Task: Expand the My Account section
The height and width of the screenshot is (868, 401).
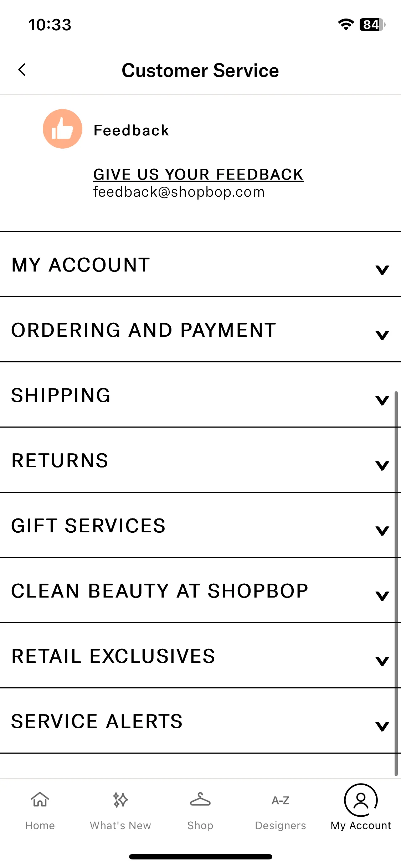Action: click(x=200, y=264)
